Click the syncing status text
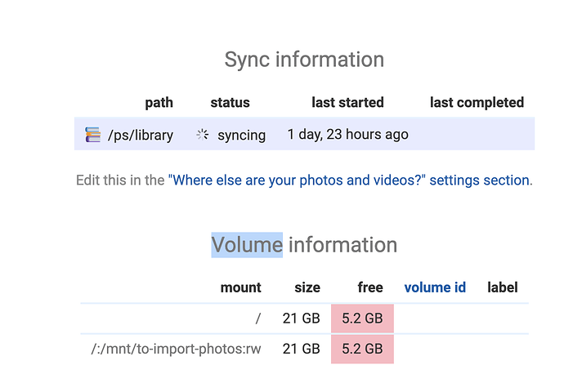 coord(241,136)
